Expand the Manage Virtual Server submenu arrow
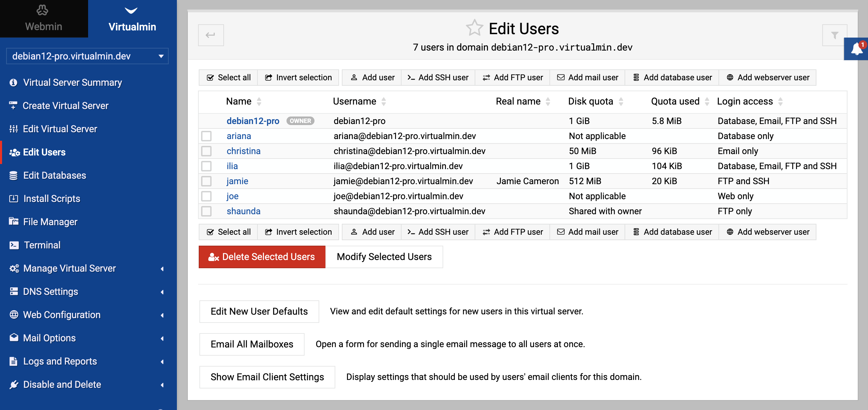 coord(162,269)
